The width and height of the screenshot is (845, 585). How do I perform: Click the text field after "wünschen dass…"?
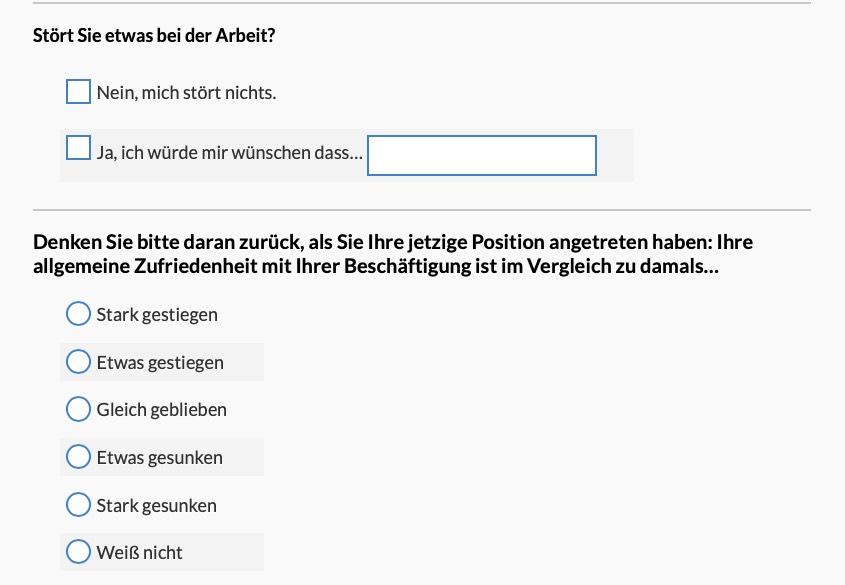coord(482,155)
